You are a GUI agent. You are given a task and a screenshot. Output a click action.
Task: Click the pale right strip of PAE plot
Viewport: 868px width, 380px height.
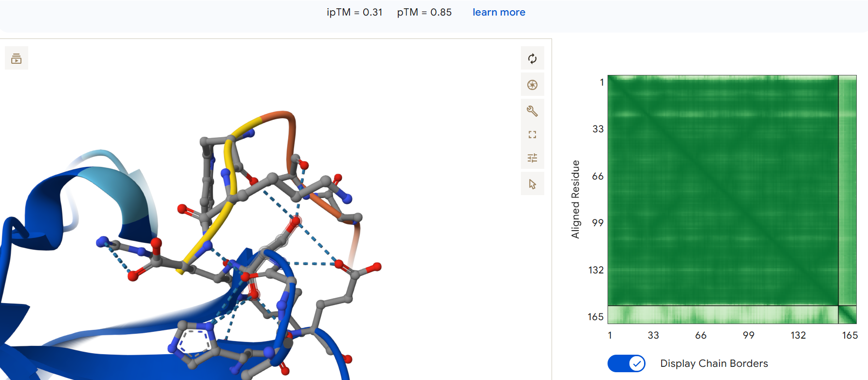[x=848, y=190]
